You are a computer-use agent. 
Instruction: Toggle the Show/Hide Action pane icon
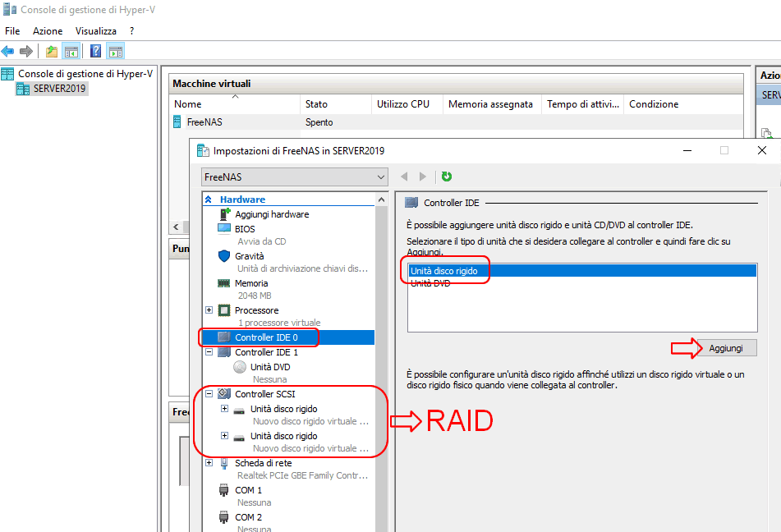point(116,51)
